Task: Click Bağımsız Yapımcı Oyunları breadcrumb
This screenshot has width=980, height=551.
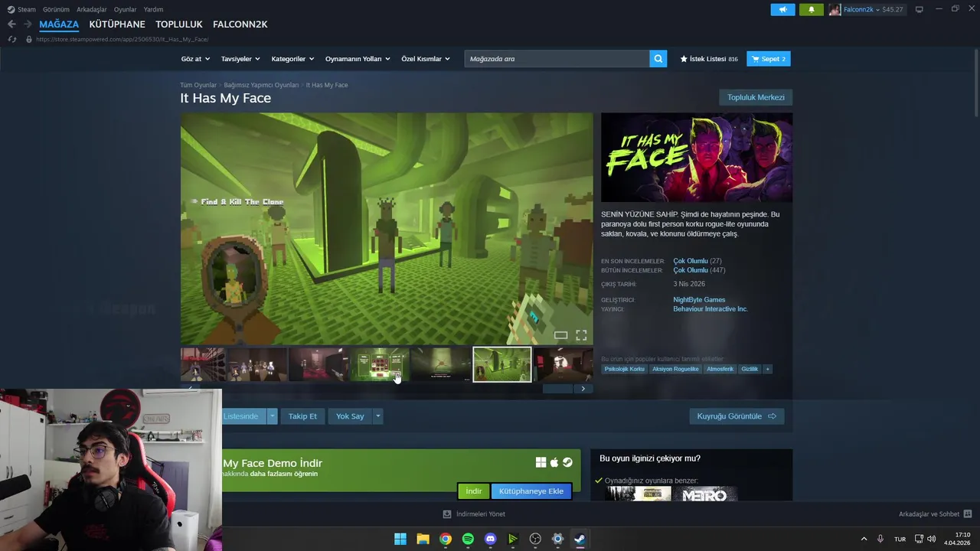Action: point(261,85)
